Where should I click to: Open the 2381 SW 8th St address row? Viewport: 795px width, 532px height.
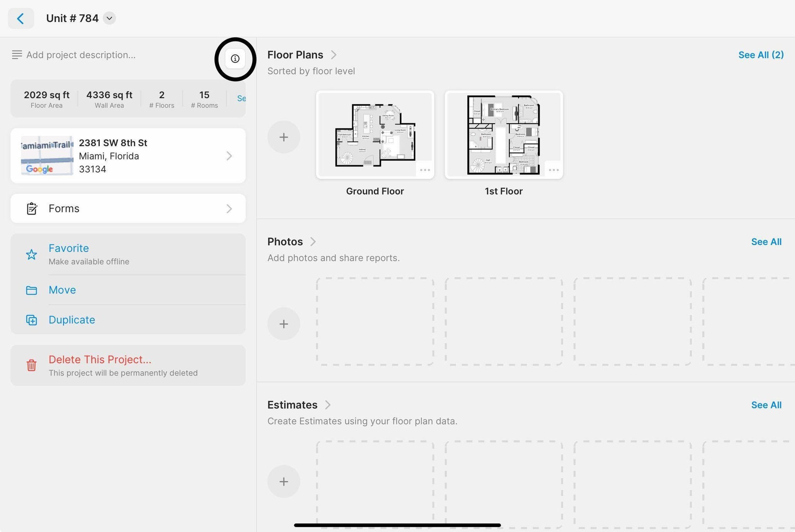128,156
